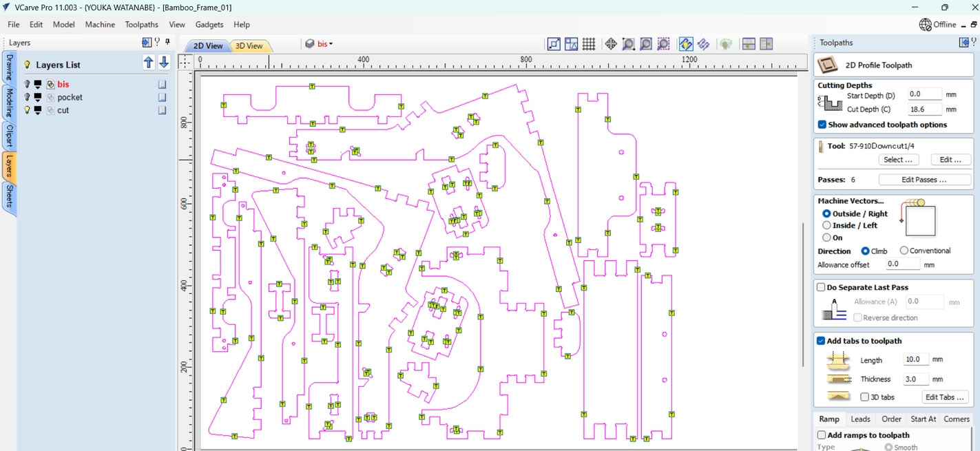Switch to the 3D View tab
The image size is (980, 451).
coord(249,45)
